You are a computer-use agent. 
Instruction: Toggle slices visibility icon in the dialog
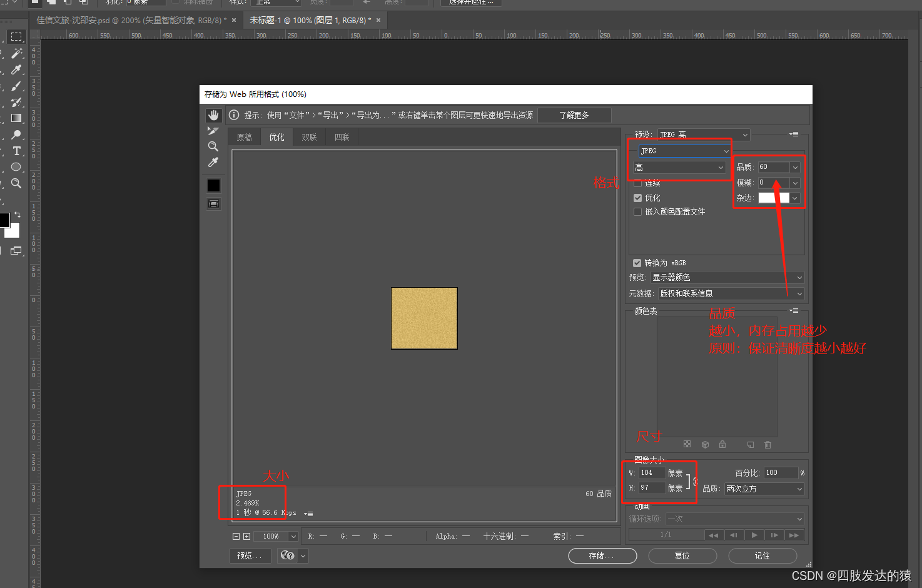213,204
